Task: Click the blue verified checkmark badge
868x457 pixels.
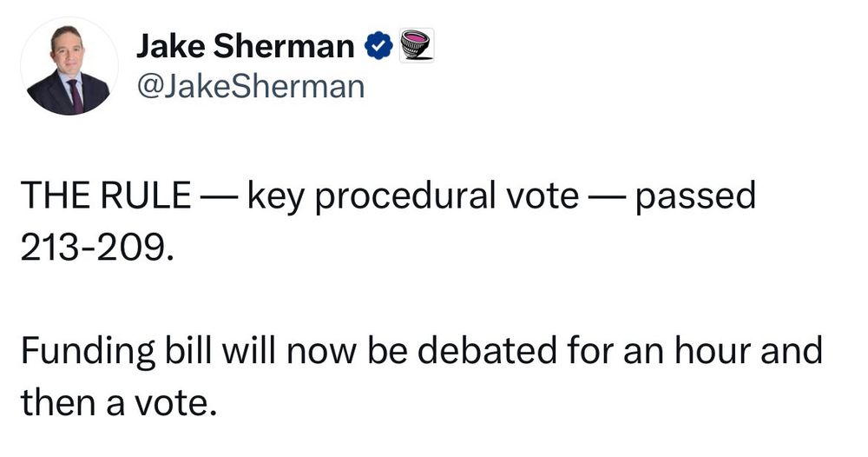Action: (x=379, y=46)
